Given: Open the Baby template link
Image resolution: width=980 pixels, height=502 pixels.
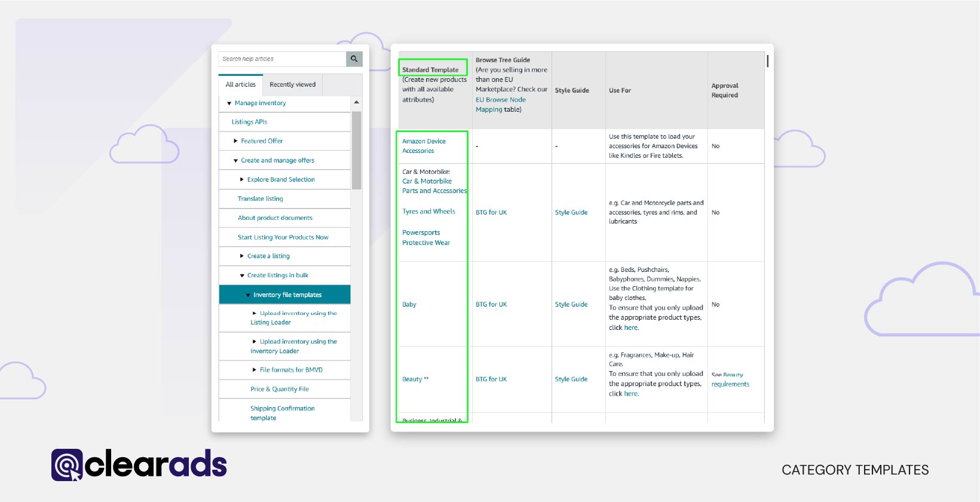Looking at the screenshot, I should pyautogui.click(x=409, y=304).
